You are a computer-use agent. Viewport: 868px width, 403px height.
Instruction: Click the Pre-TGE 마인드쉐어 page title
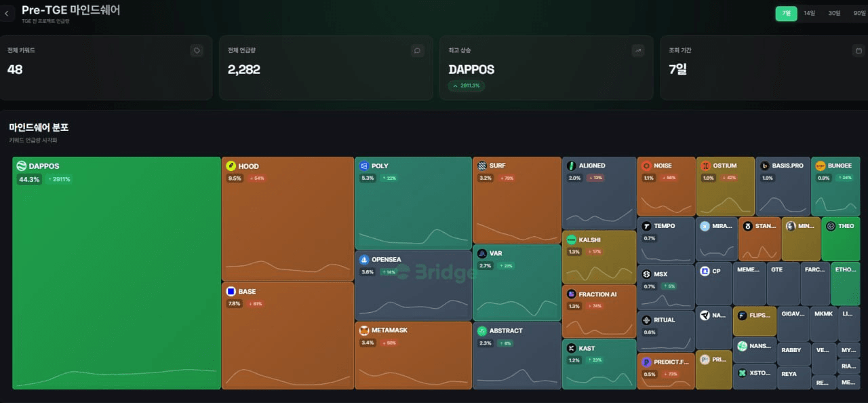click(x=71, y=10)
